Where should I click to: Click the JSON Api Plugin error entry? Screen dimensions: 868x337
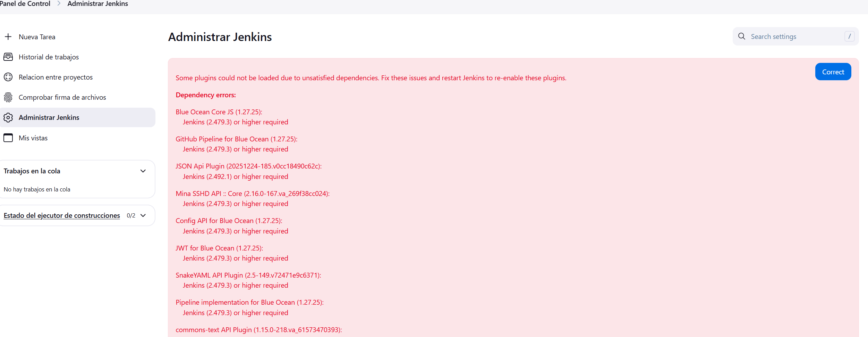click(x=249, y=166)
